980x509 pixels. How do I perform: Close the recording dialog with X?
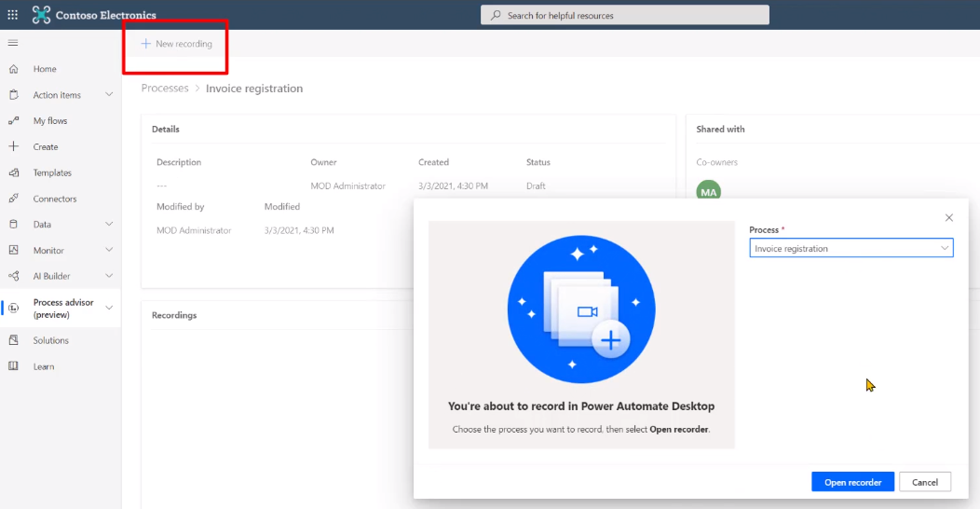(x=948, y=217)
